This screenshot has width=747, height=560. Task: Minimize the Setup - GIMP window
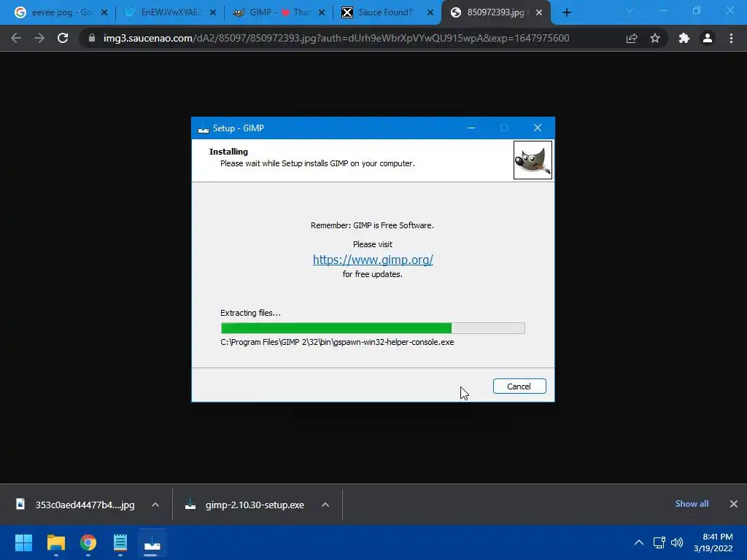click(471, 128)
